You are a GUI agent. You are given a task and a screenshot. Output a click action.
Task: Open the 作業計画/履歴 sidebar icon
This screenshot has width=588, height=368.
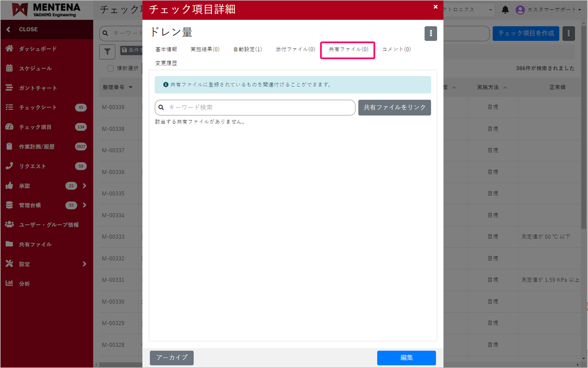(10, 146)
